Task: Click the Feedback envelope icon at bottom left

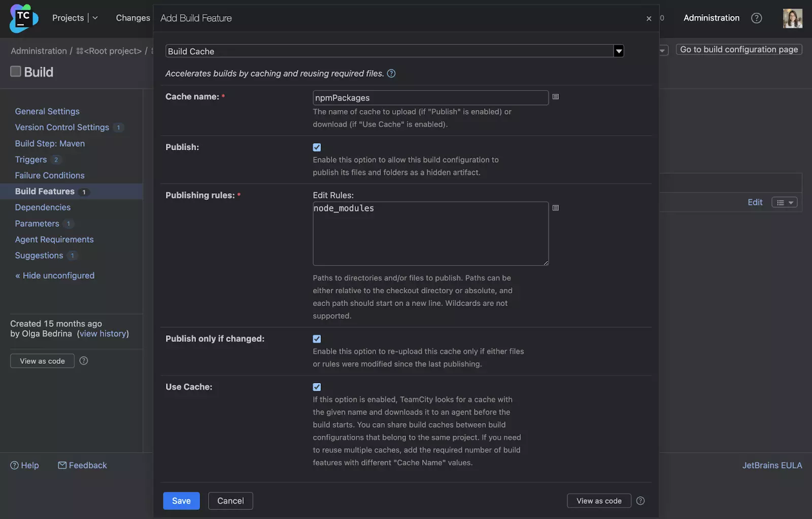Action: [61, 465]
